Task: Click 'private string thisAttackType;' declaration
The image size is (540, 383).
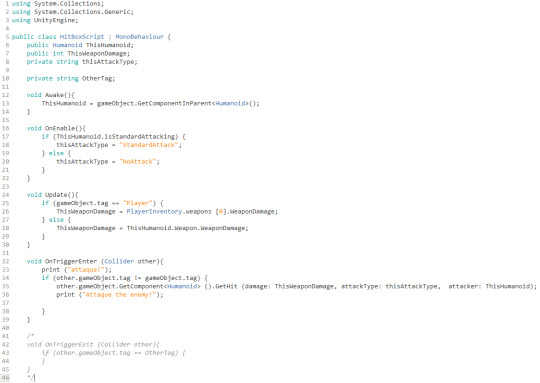Action: (x=82, y=62)
